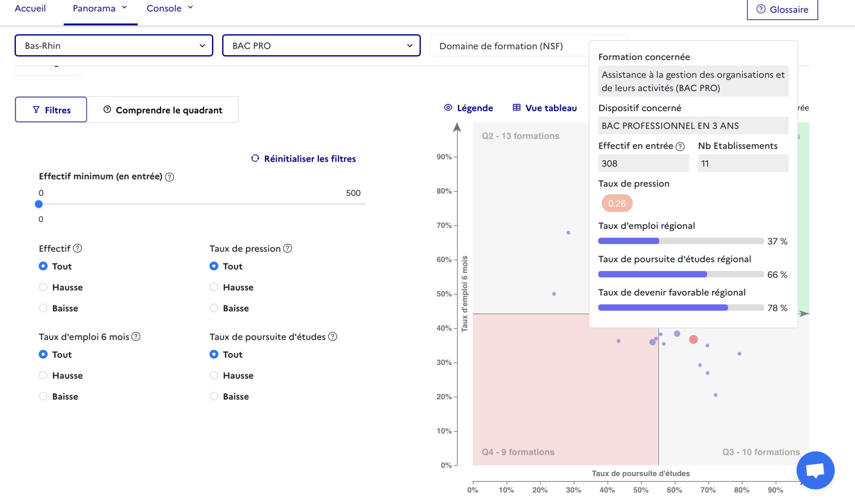Open the chat bubble widget
855x504 pixels.
[x=815, y=470]
